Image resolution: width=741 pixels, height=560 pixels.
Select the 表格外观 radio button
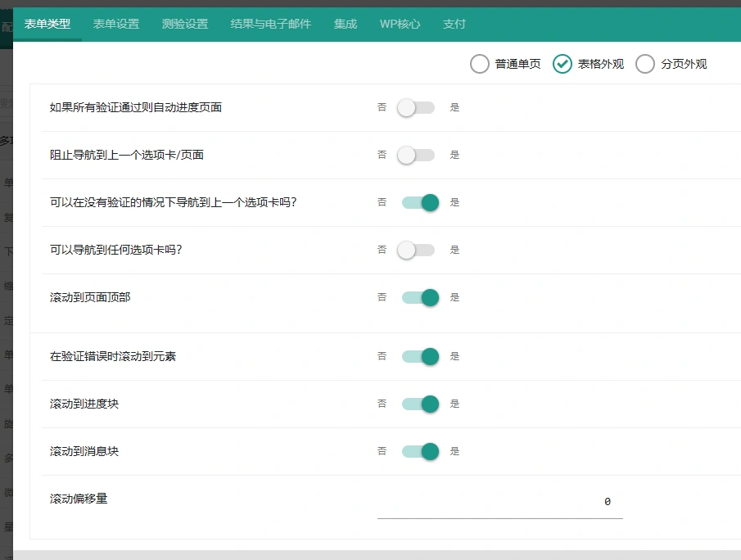pyautogui.click(x=563, y=63)
